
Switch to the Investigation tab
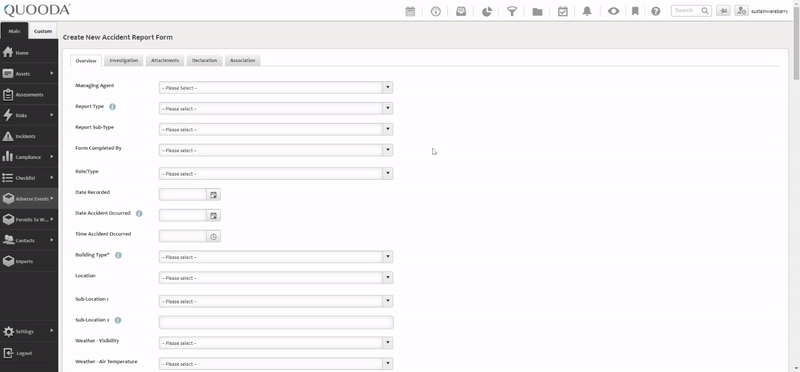pyautogui.click(x=123, y=60)
